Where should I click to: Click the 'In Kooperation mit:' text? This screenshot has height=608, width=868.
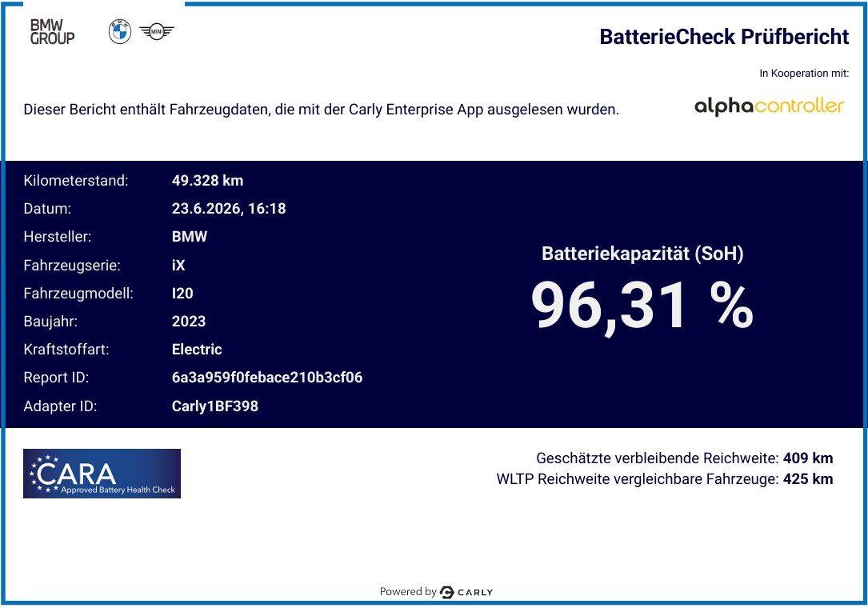tap(804, 73)
